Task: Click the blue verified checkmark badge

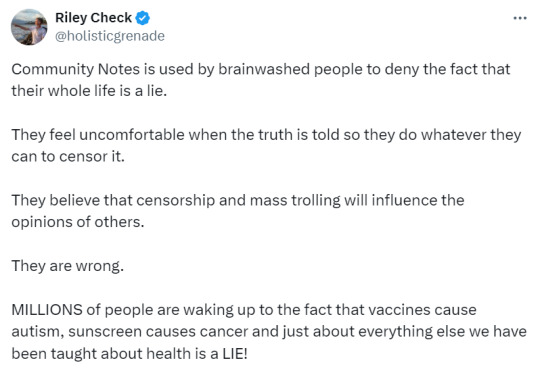Action: [142, 18]
